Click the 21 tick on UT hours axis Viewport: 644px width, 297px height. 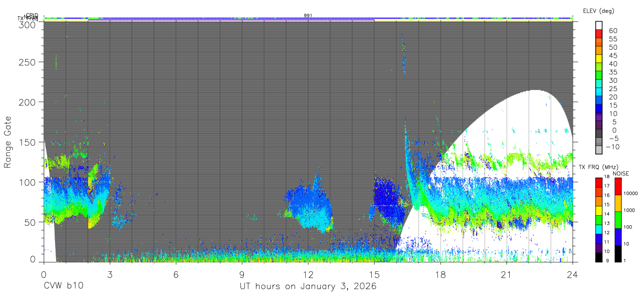click(506, 274)
